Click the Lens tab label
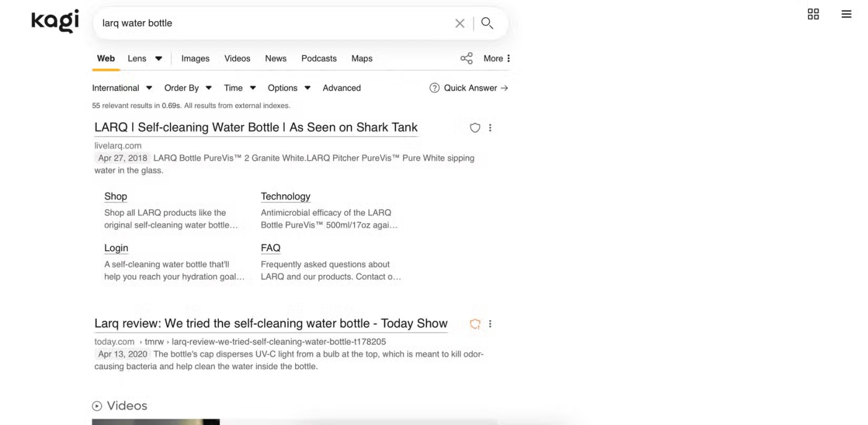868x425 pixels. pos(137,58)
